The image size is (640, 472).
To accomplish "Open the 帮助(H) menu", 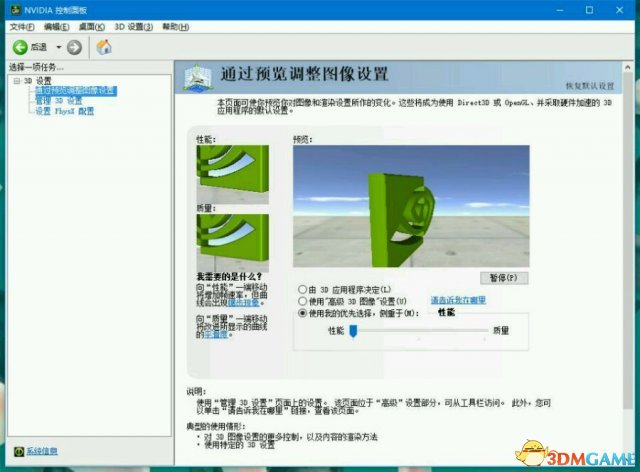I will pyautogui.click(x=176, y=27).
